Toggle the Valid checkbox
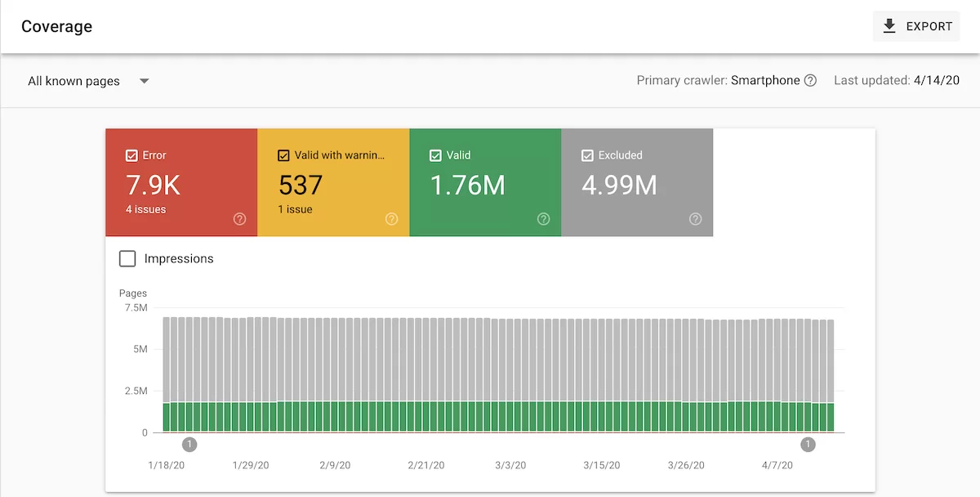 (435, 155)
